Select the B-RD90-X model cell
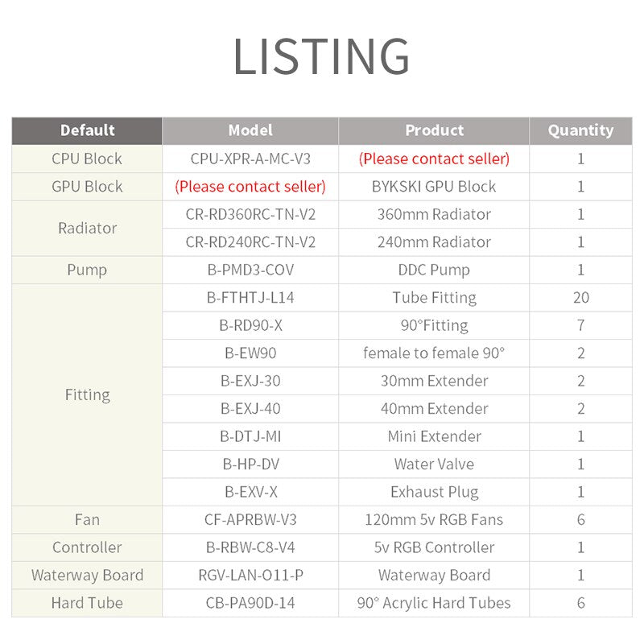 (x=250, y=325)
